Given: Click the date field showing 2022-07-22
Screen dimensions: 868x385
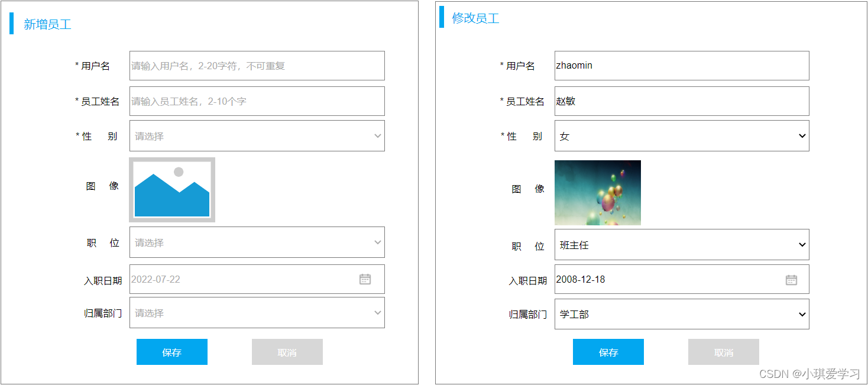Looking at the screenshot, I should point(248,279).
